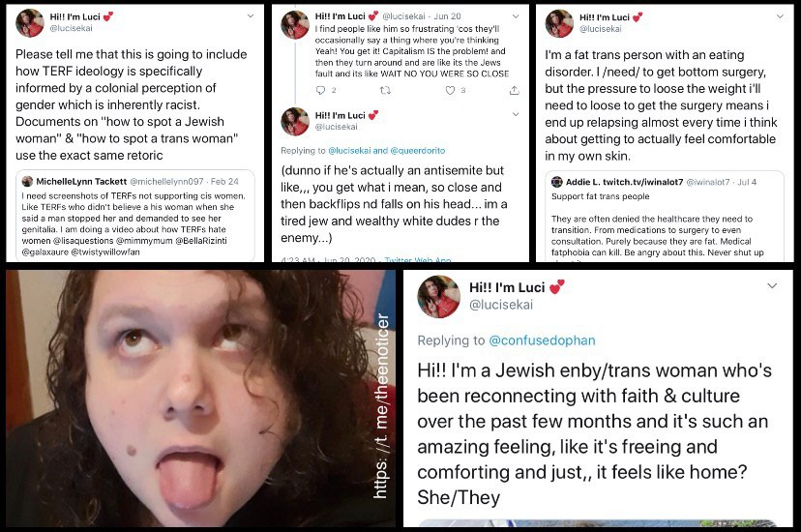Click the @mimmymum mention in the quoted tweet

[x=144, y=241]
